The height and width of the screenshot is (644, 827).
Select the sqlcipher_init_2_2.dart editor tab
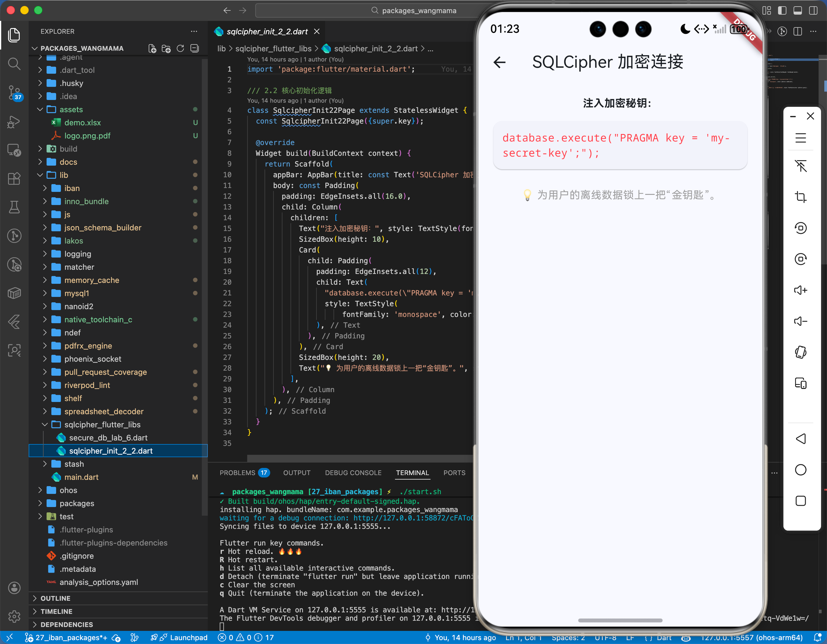[x=267, y=31]
